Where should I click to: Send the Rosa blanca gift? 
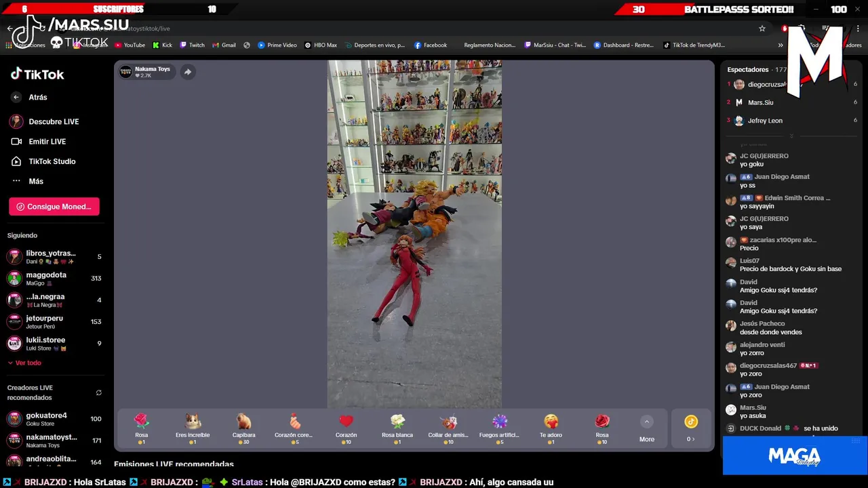397,429
